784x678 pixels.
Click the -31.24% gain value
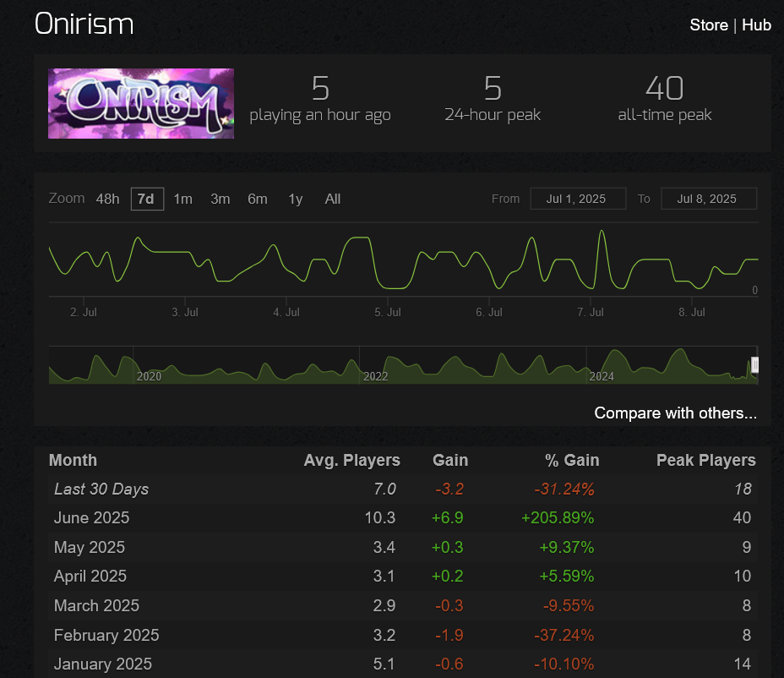564,489
